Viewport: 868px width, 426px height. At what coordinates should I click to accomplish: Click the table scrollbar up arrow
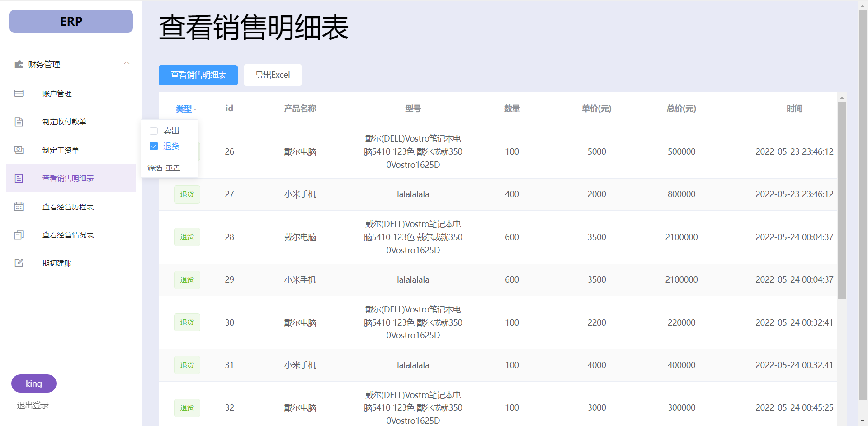click(842, 97)
